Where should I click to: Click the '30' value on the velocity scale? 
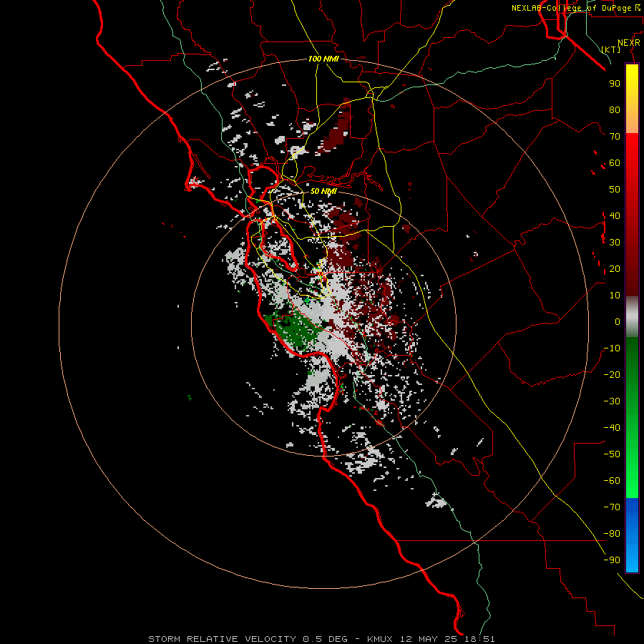pyautogui.click(x=615, y=243)
